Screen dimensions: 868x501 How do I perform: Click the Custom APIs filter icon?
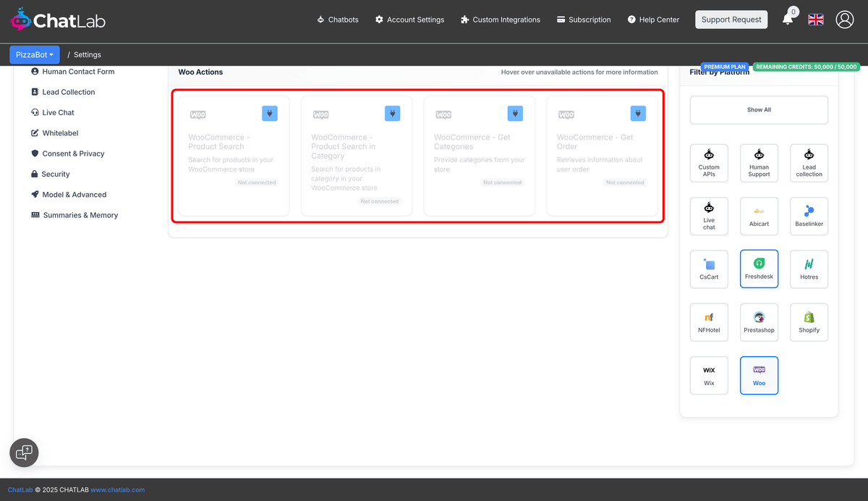[709, 163]
